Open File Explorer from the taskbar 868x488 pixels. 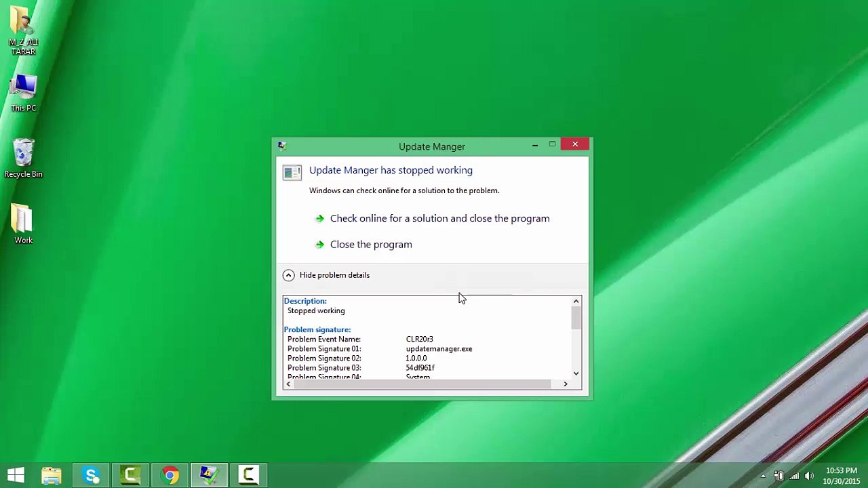point(52,475)
